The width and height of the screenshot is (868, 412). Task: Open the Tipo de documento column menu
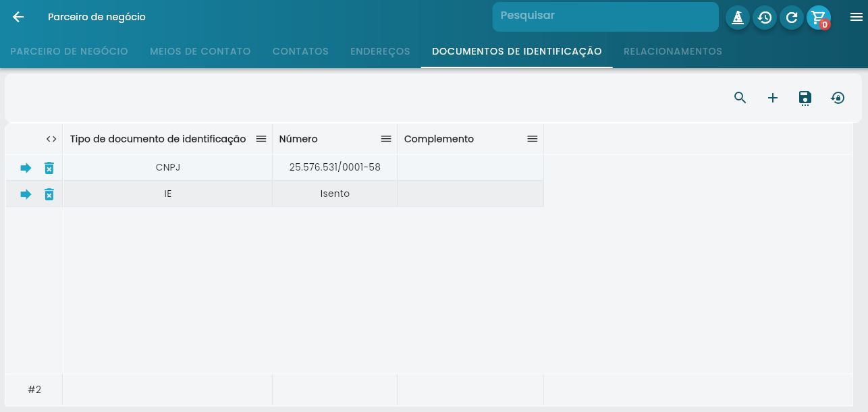pyautogui.click(x=261, y=139)
